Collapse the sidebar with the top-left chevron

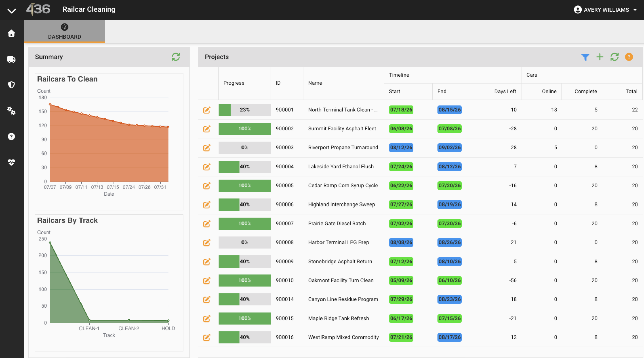(x=12, y=11)
